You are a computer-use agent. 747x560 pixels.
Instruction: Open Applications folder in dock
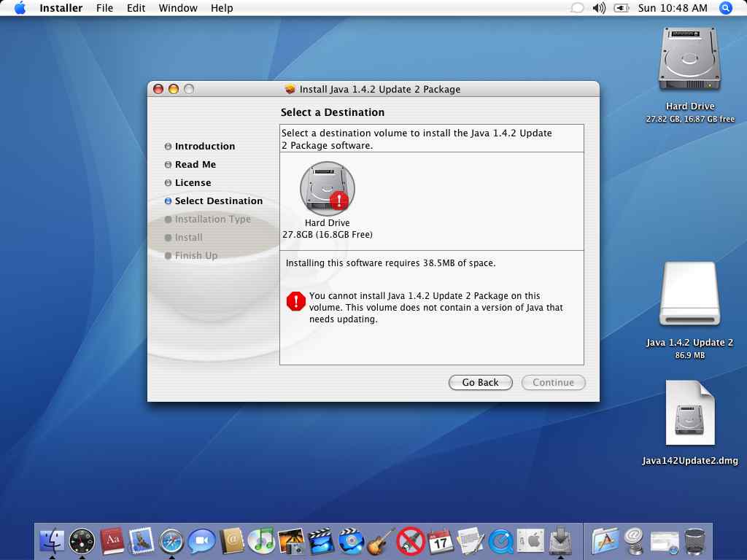[605, 542]
